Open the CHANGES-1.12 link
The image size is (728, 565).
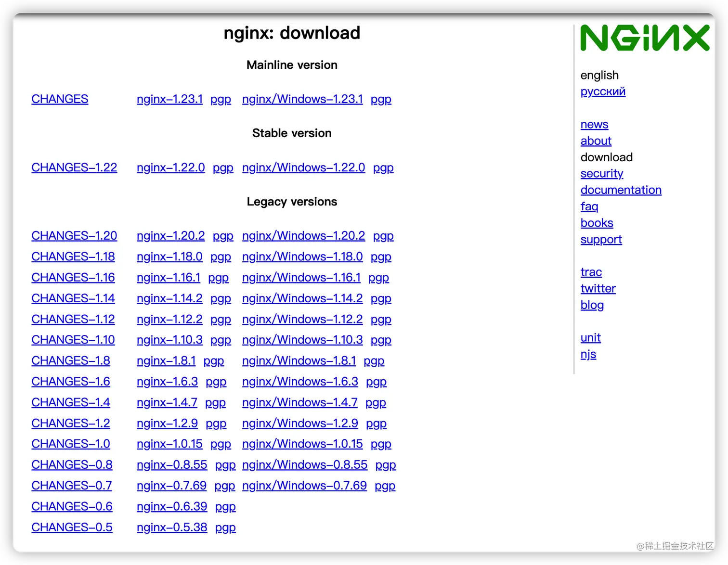coord(73,319)
